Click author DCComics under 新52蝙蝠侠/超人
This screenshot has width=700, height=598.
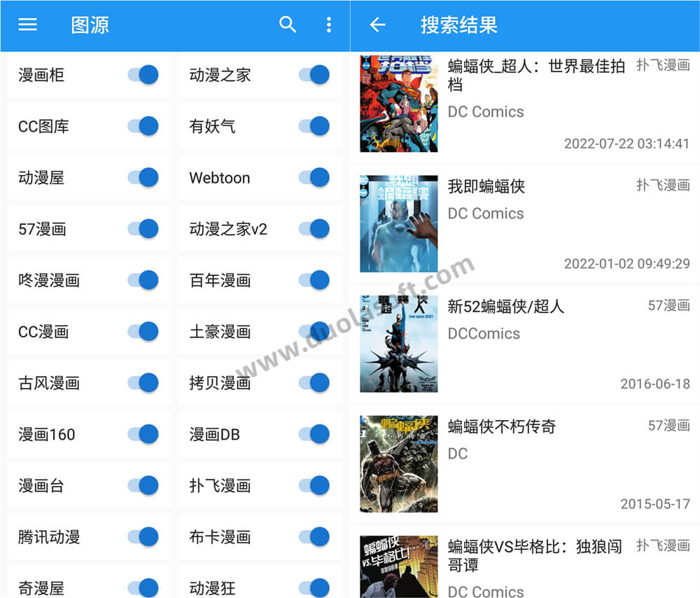pyautogui.click(x=484, y=333)
